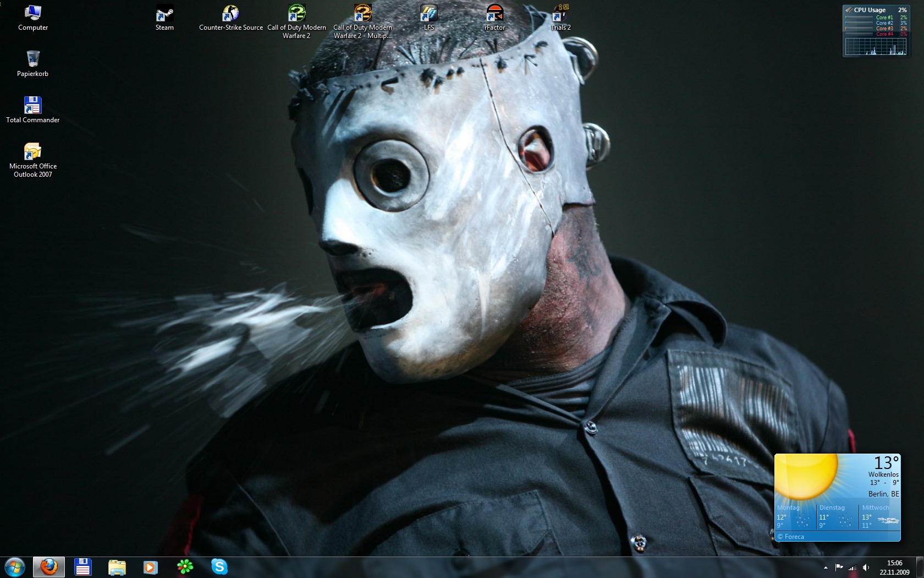The width and height of the screenshot is (924, 578).
Task: Click the CPU Usage gadget graph
Action: coord(876,47)
